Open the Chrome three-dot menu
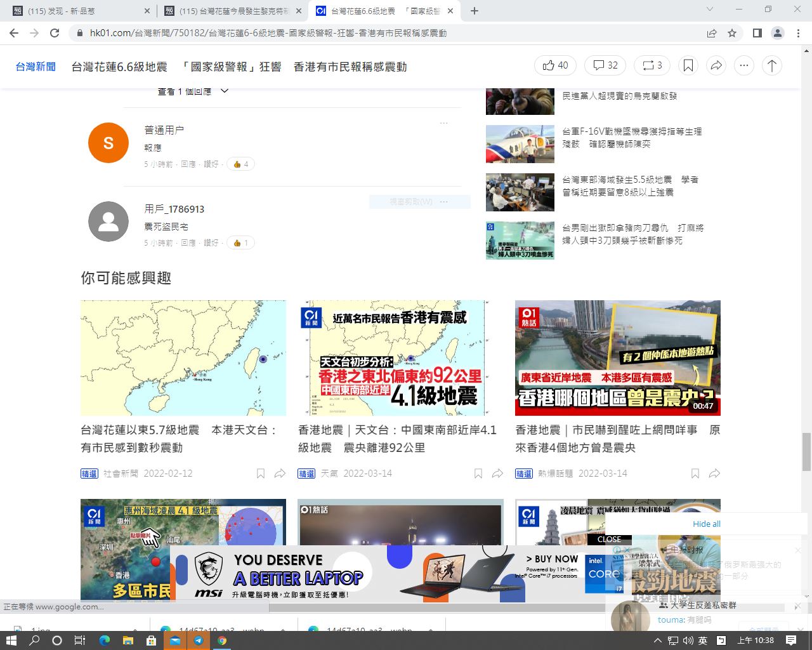This screenshot has width=812, height=650. coord(798,33)
